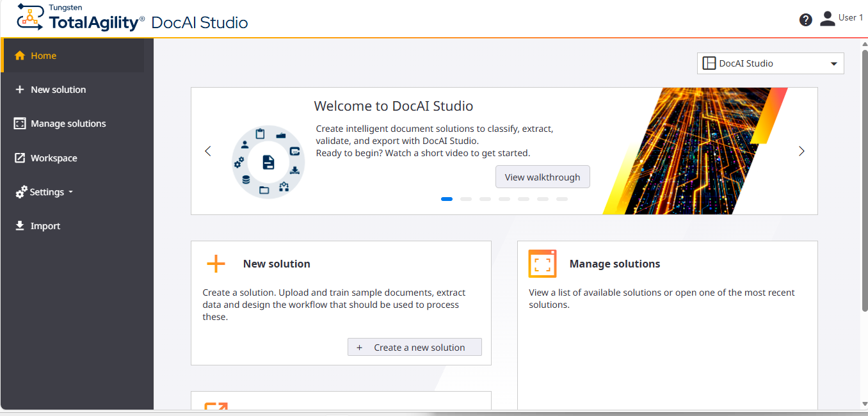Open the DocAI Studio dropdown
The width and height of the screenshot is (868, 416).
point(770,63)
